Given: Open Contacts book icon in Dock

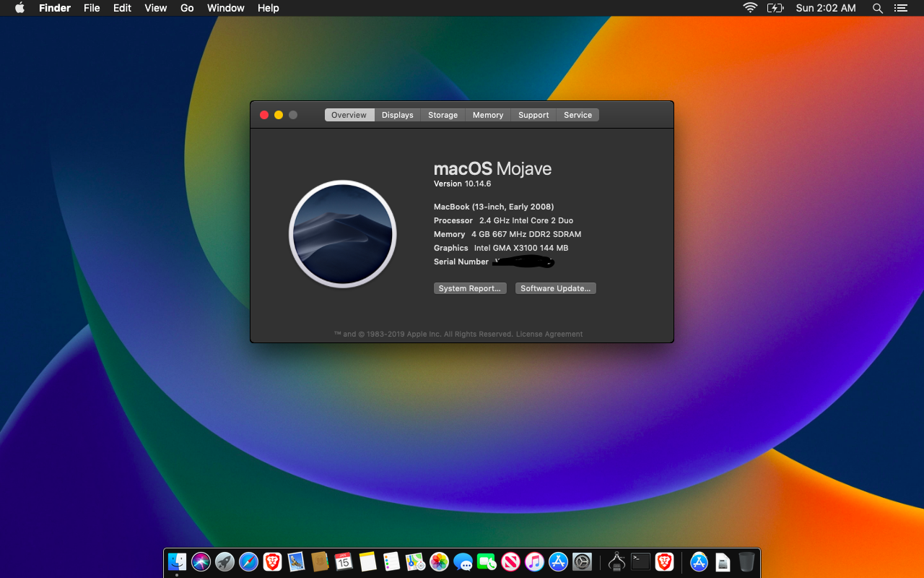Looking at the screenshot, I should click(320, 561).
